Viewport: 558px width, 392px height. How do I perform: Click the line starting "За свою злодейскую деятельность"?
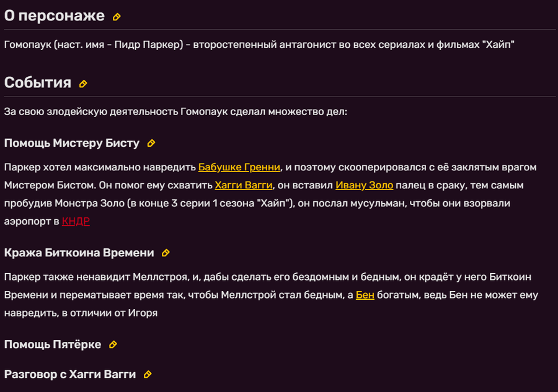click(175, 112)
